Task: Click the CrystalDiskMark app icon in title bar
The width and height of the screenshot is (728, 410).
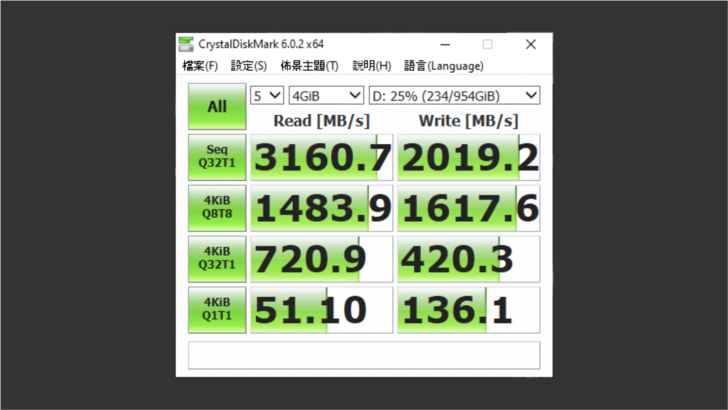Action: (186, 44)
